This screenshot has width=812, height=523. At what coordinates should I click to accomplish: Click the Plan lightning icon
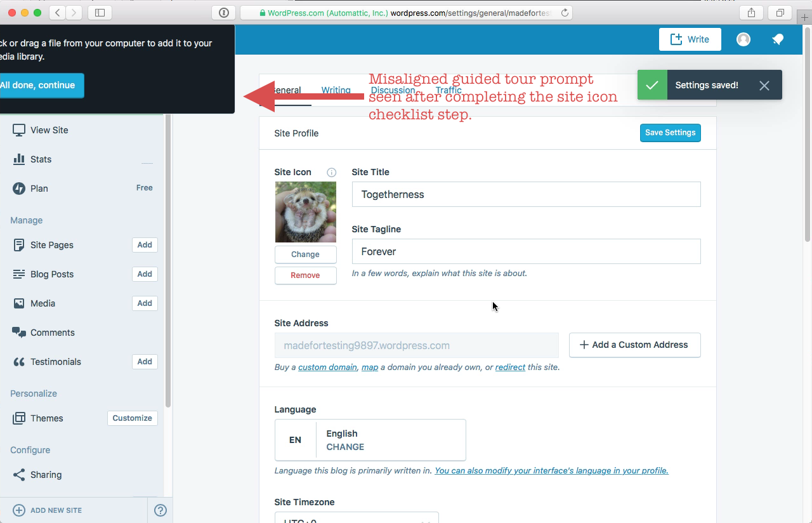pos(19,189)
